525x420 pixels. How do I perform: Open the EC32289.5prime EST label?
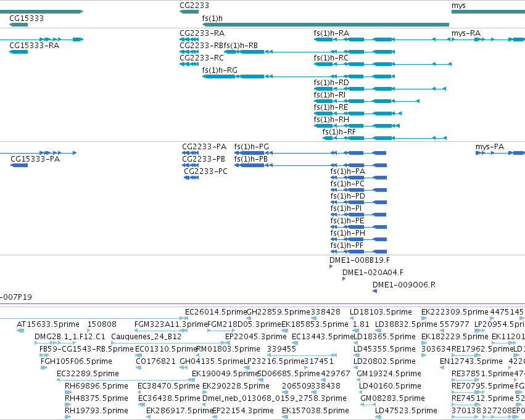click(88, 374)
